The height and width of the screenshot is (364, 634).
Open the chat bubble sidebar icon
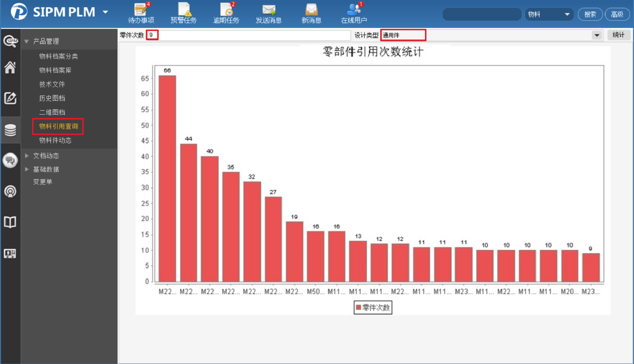pos(10,161)
